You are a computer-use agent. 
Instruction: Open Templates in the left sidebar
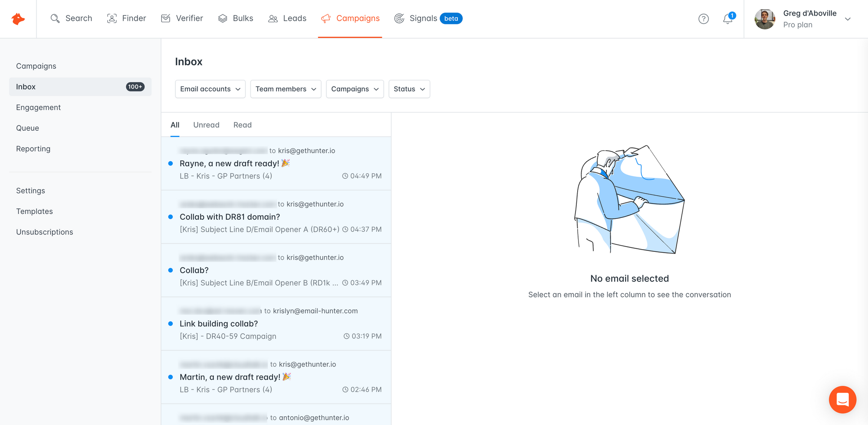(34, 211)
